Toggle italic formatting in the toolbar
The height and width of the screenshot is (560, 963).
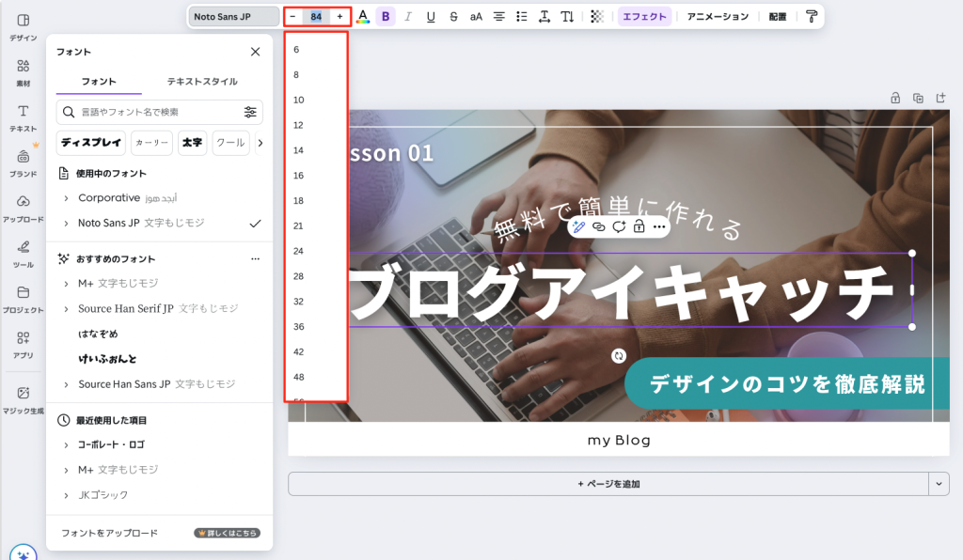tap(408, 17)
